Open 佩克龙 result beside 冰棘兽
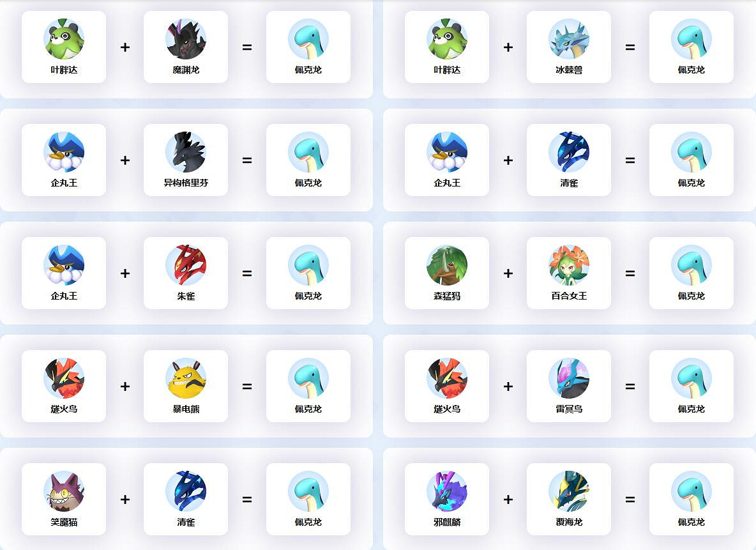Image resolution: width=756 pixels, height=550 pixels. (692, 47)
